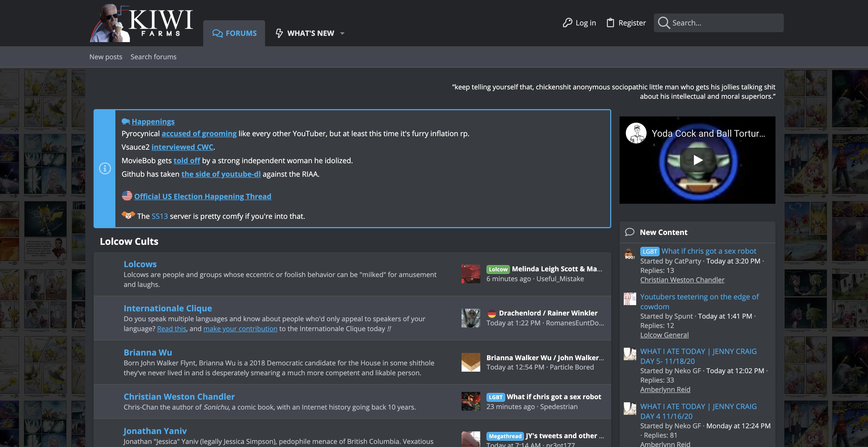Open the New Content heading
This screenshot has width=868, height=447.
tap(663, 232)
